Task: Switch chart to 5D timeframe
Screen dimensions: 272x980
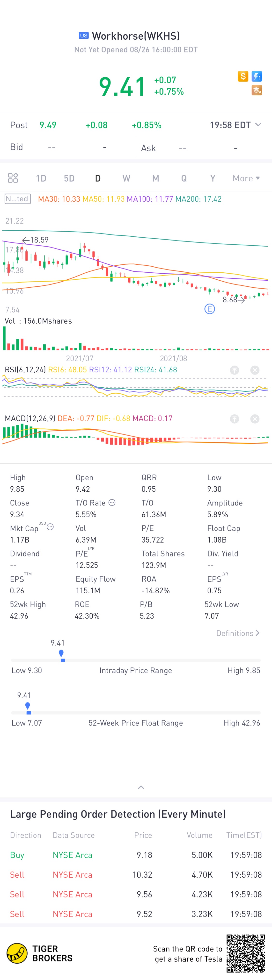Action: coord(69,178)
